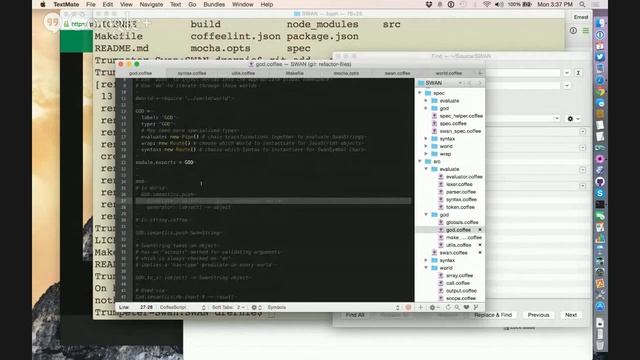The height and width of the screenshot is (360, 640).
Task: Show source control status branch icon
Action: click(476, 307)
